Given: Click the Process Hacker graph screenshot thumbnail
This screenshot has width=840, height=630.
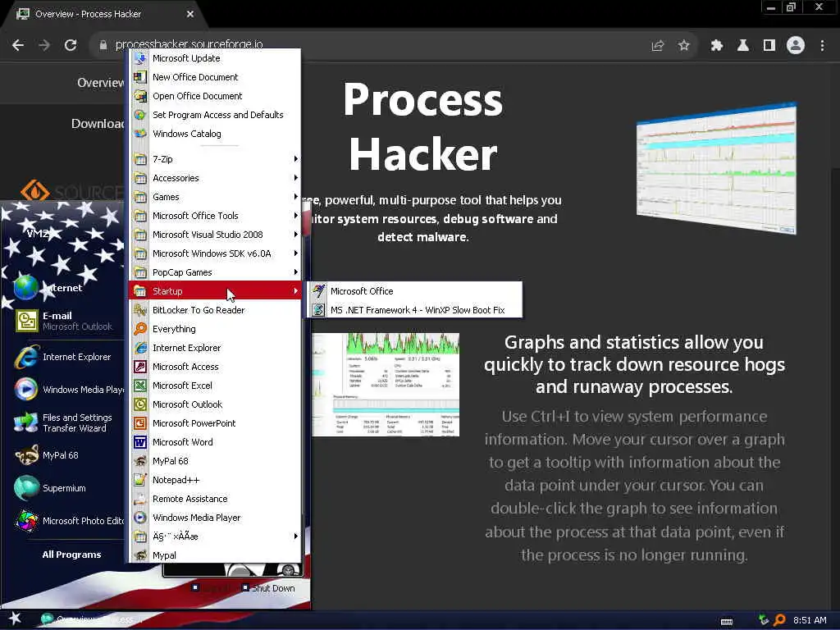Looking at the screenshot, I should click(x=717, y=168).
